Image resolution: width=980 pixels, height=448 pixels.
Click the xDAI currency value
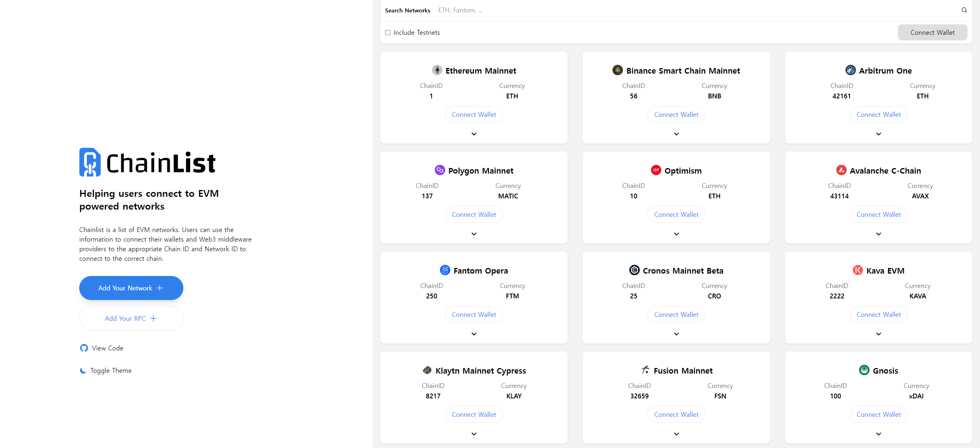916,396
